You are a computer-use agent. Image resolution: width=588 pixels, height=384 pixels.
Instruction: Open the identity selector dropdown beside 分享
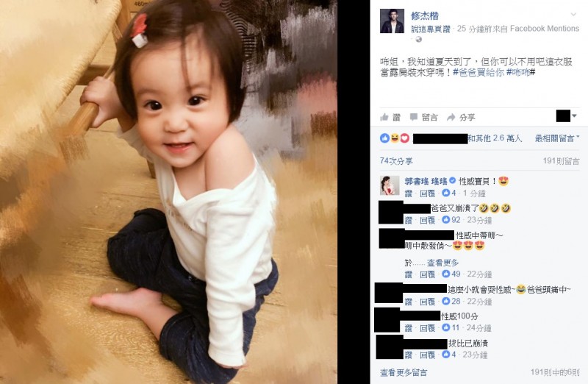[x=566, y=116]
